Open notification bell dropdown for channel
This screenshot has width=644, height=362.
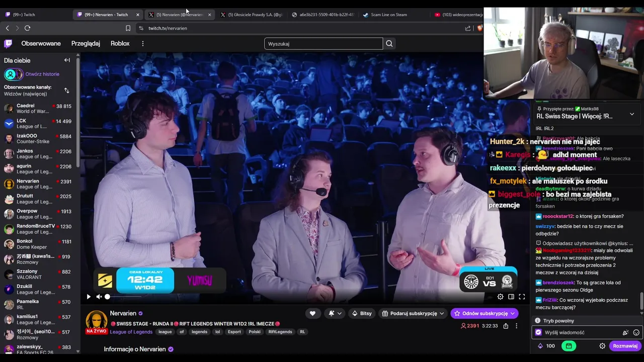335,313
